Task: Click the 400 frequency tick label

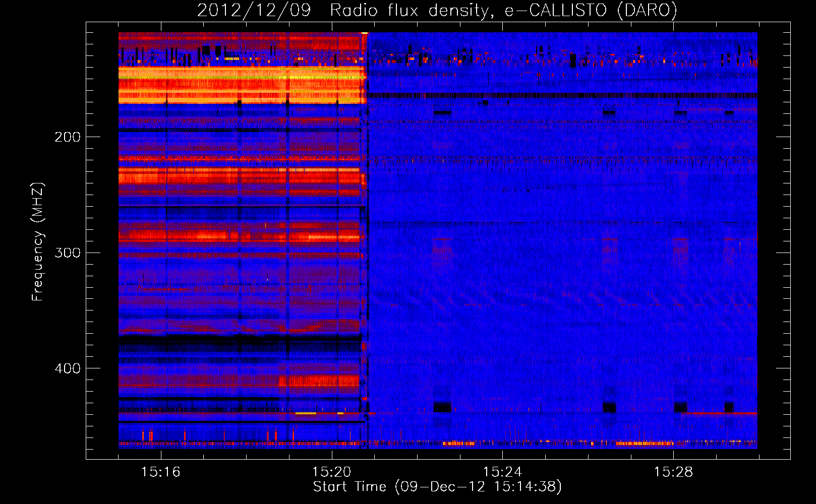Action: [x=68, y=368]
